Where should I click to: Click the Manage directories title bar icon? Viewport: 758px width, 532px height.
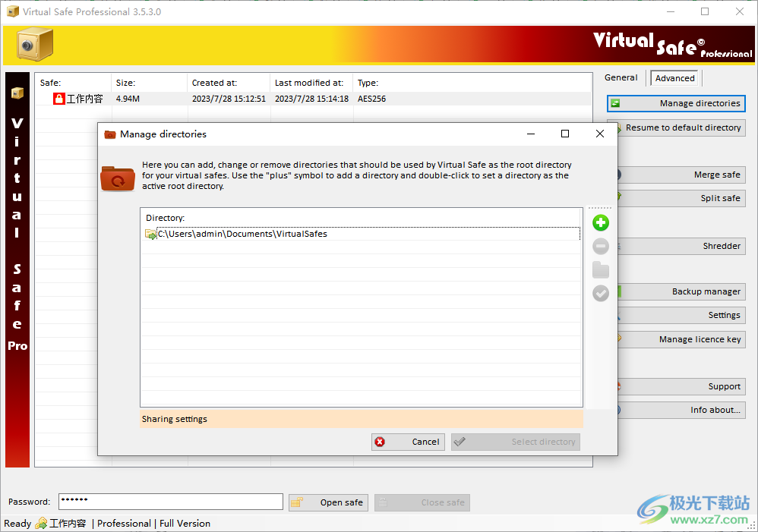coord(109,134)
